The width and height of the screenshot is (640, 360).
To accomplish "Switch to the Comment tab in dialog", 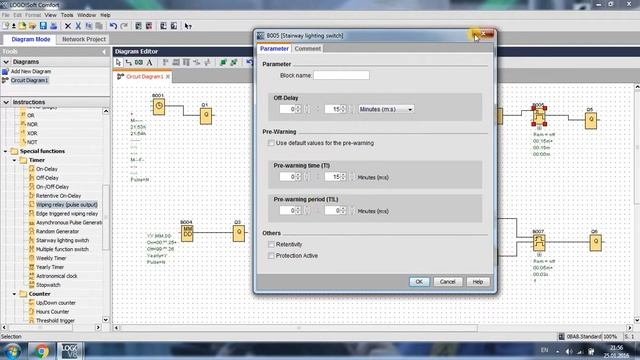I will pos(308,49).
